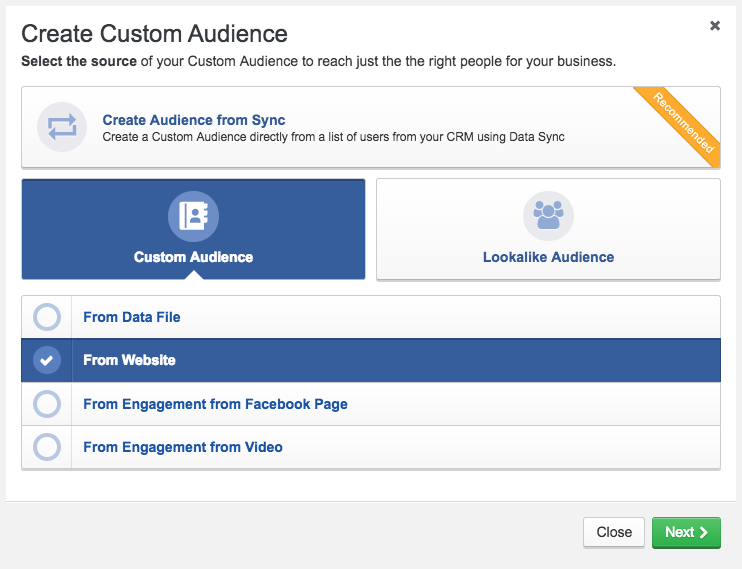Click From Engagement from Video label

click(183, 447)
